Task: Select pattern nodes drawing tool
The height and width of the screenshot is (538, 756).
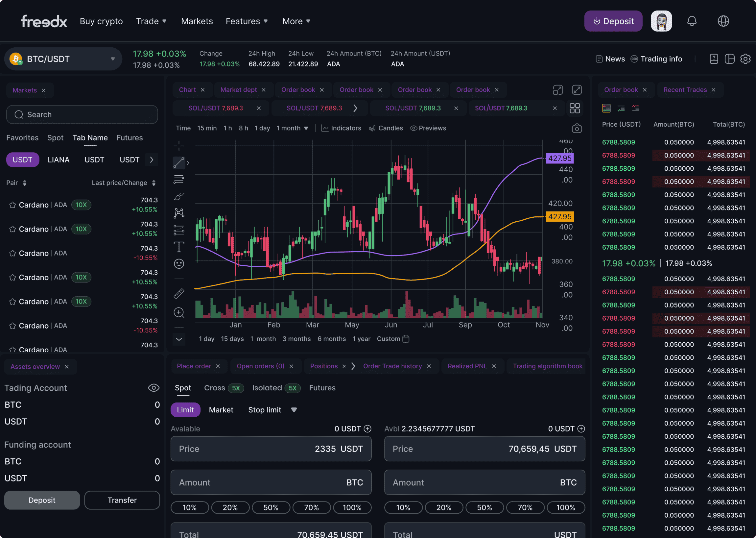Action: [179, 213]
